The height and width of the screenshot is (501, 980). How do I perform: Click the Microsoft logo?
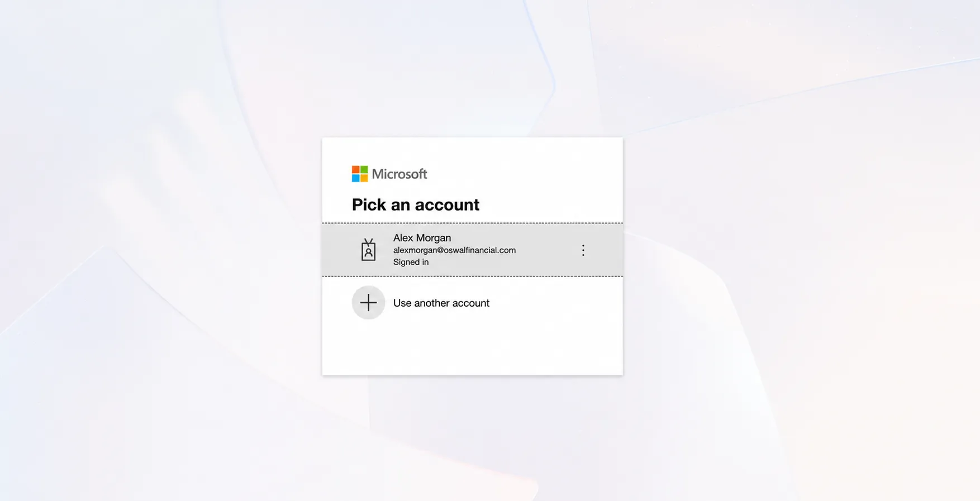[389, 174]
